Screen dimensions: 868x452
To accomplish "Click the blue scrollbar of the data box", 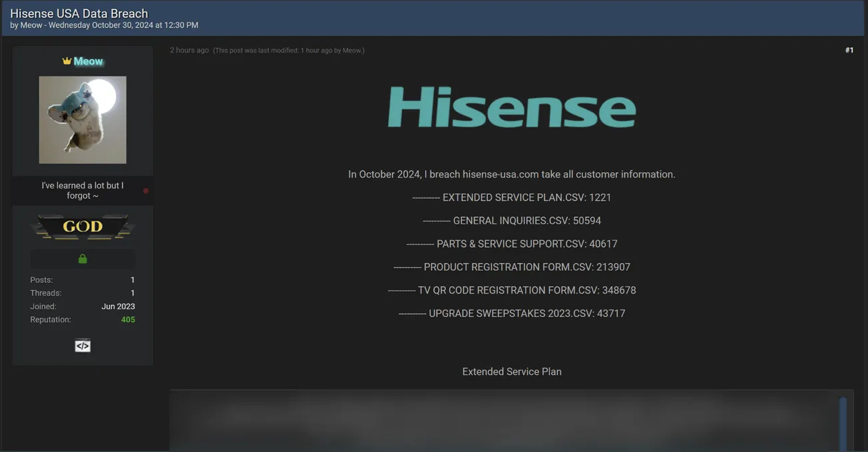I will pyautogui.click(x=843, y=423).
